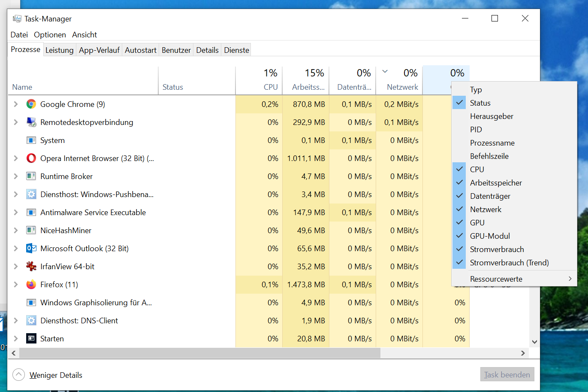Sort by the Netzwerk column header

coord(399,80)
